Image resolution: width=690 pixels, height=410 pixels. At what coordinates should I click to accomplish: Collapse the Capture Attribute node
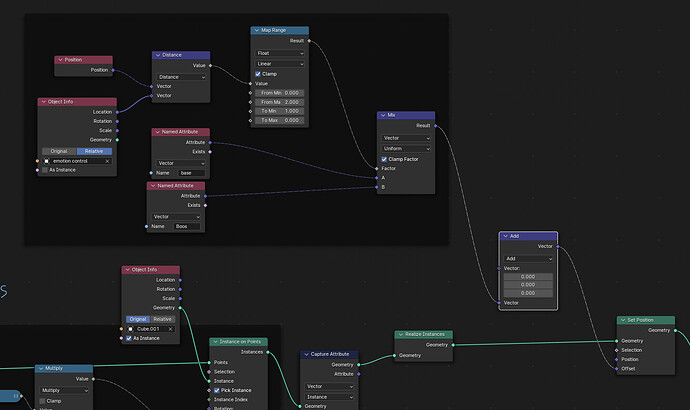click(x=306, y=354)
